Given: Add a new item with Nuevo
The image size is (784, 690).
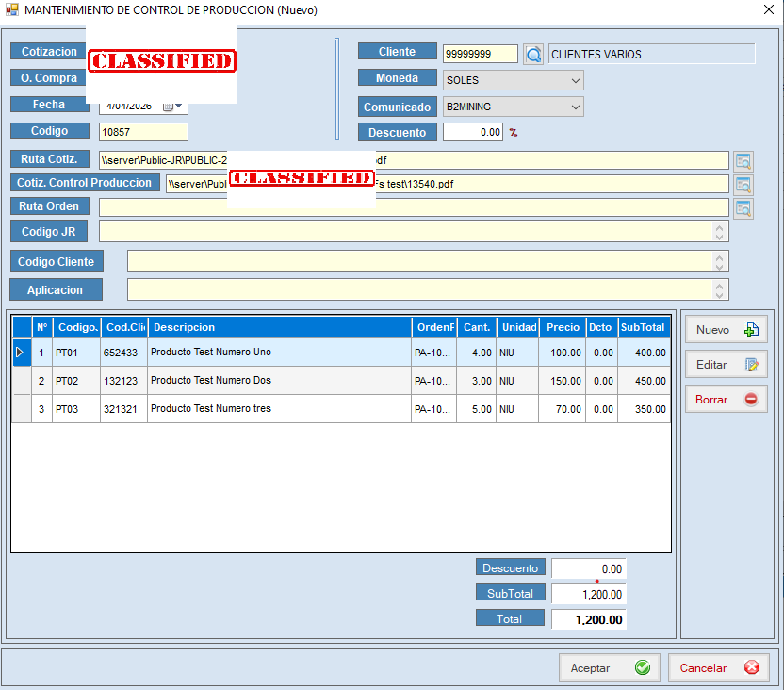Looking at the screenshot, I should click(726, 330).
